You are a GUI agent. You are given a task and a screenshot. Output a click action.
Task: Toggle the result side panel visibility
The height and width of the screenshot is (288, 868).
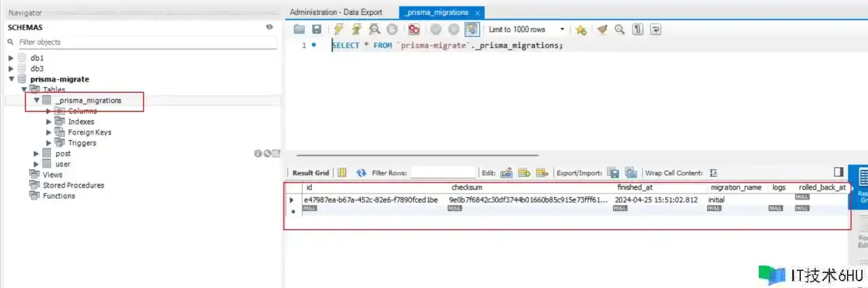(839, 173)
